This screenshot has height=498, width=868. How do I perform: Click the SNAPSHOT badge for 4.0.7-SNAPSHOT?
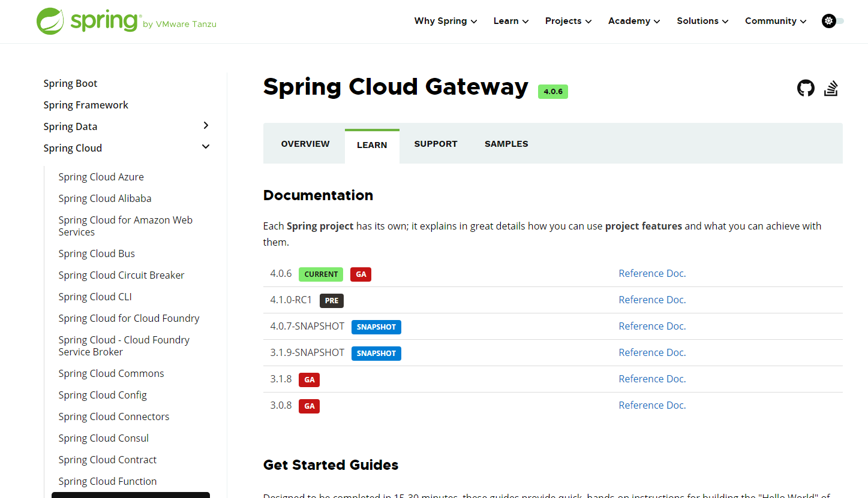click(x=376, y=327)
